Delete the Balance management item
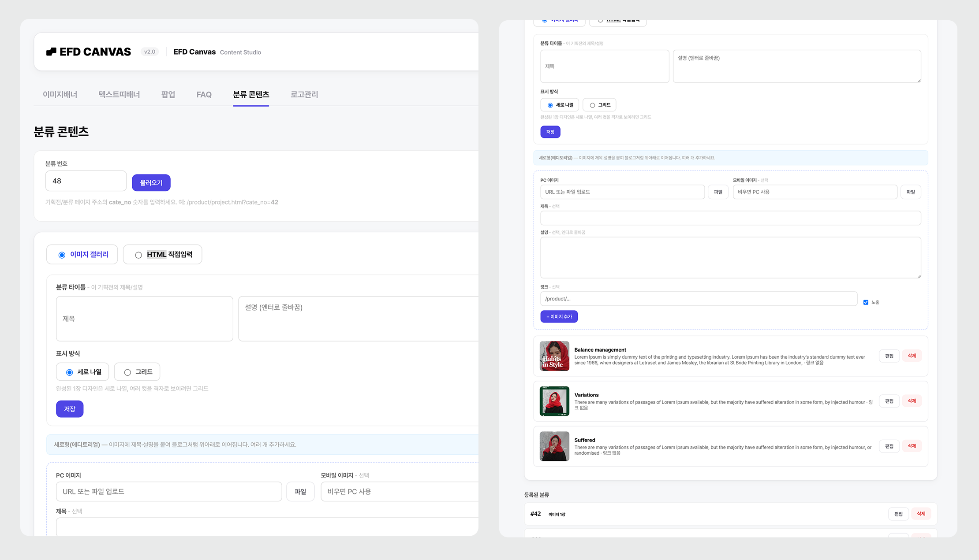The width and height of the screenshot is (979, 560). (x=912, y=356)
